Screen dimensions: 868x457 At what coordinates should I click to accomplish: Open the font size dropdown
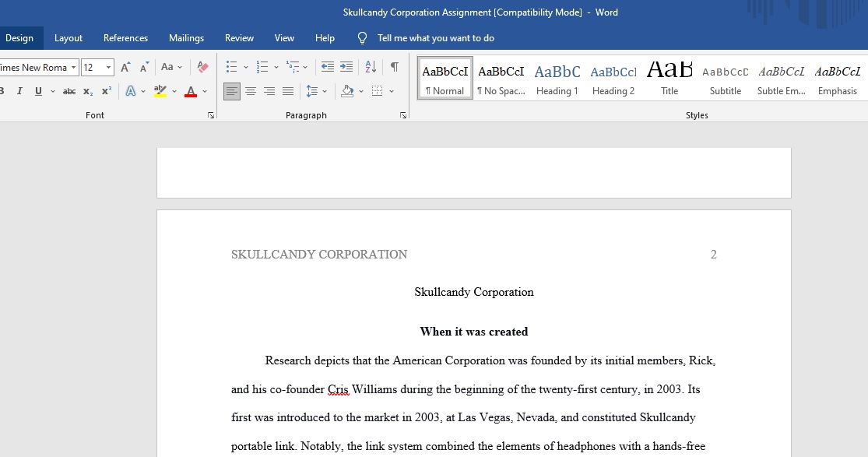tap(108, 68)
